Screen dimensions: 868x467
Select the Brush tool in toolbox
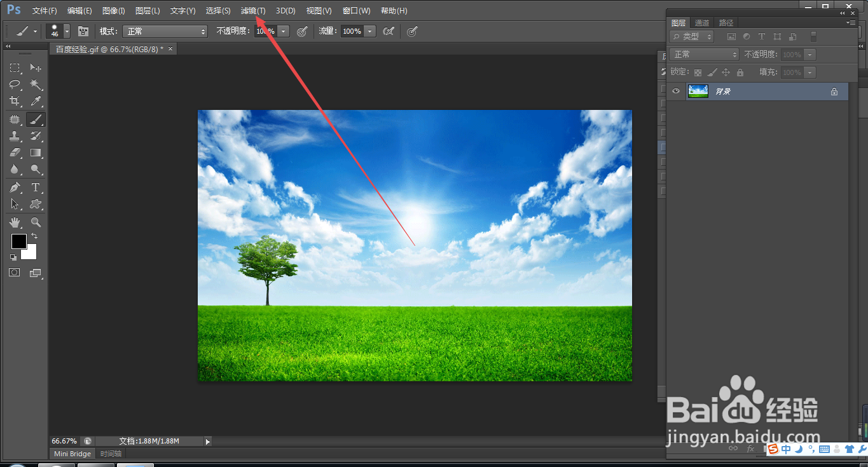(x=36, y=119)
